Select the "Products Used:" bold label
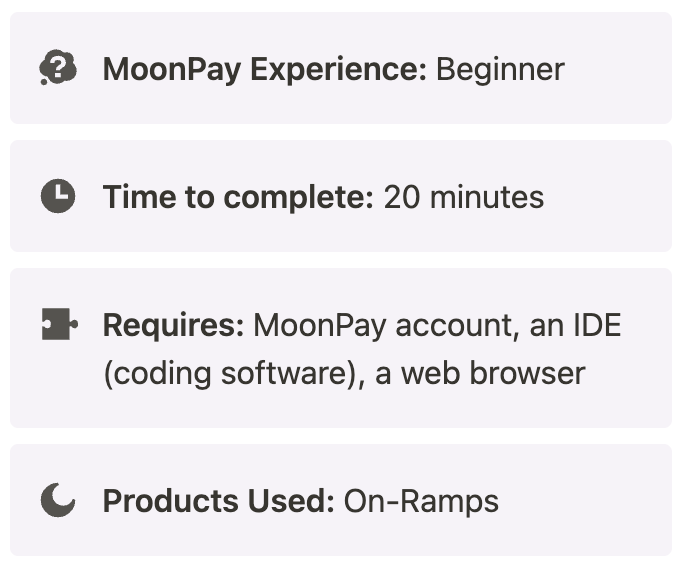The image size is (680, 568). 218,501
